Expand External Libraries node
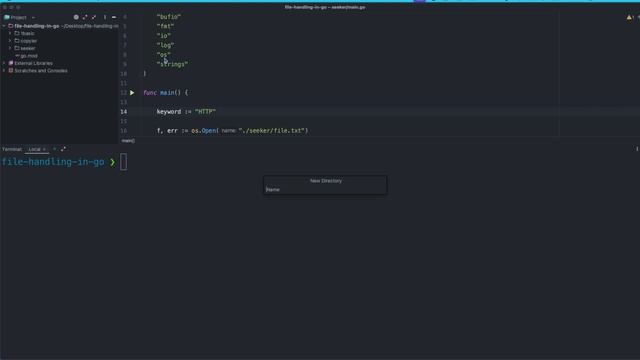 pyautogui.click(x=4, y=63)
